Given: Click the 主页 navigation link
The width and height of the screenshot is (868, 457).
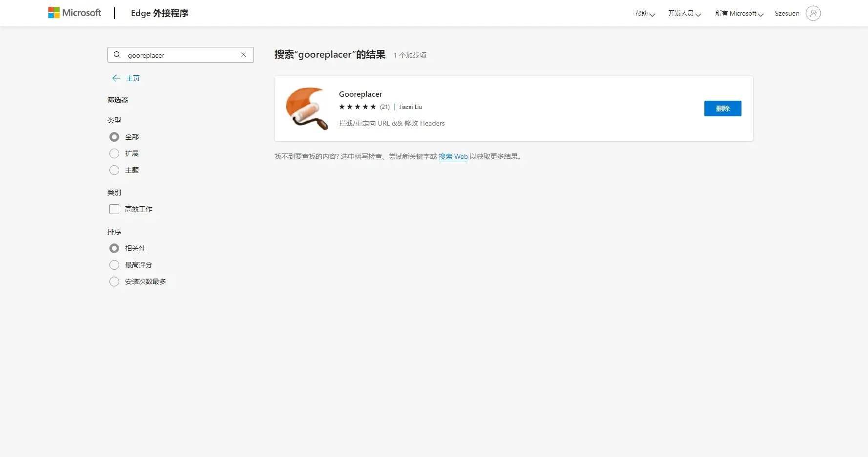Looking at the screenshot, I should 132,78.
